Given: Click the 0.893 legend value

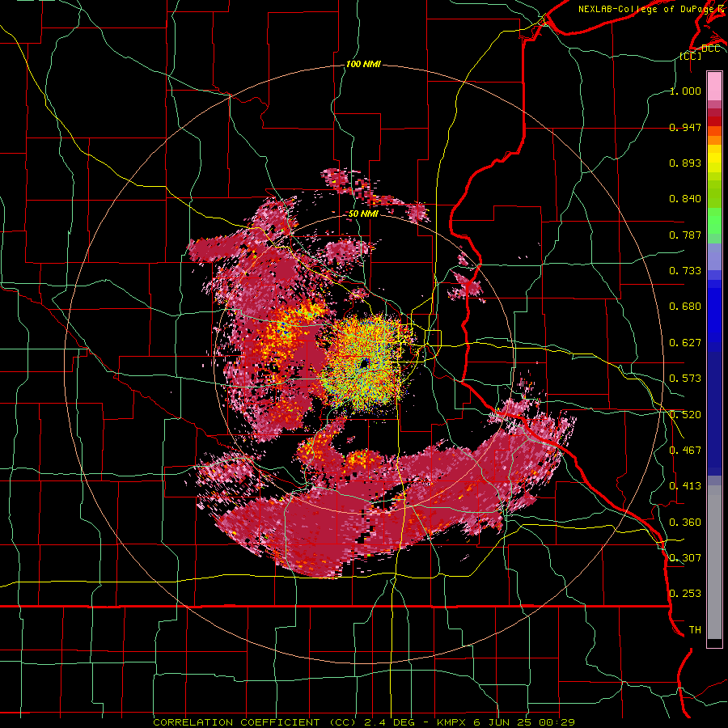Looking at the screenshot, I should tap(685, 163).
